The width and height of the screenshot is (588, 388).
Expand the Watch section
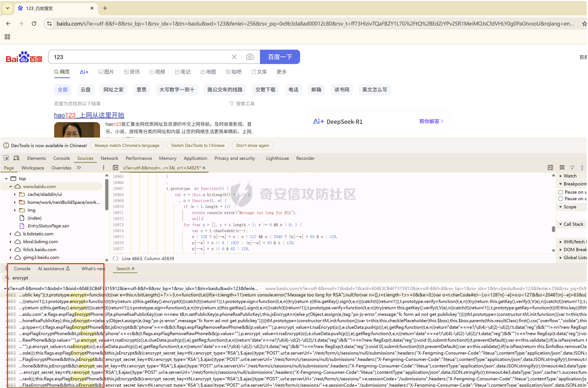point(561,176)
